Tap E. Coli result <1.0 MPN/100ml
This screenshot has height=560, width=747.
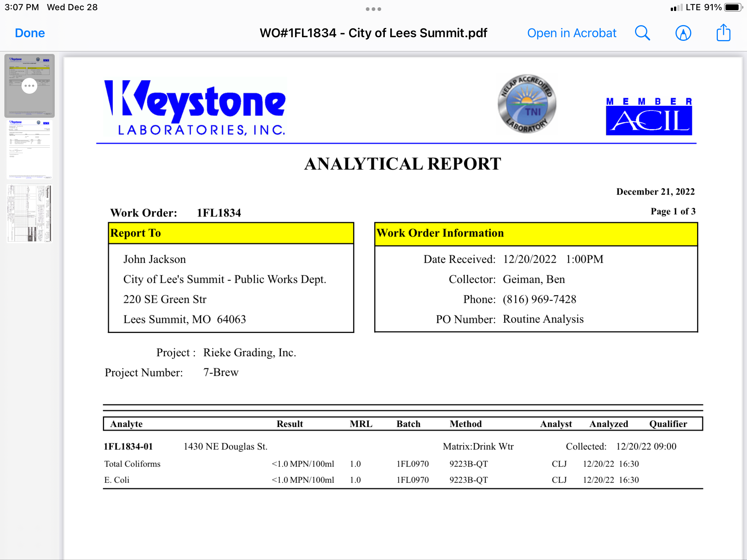[x=303, y=480]
